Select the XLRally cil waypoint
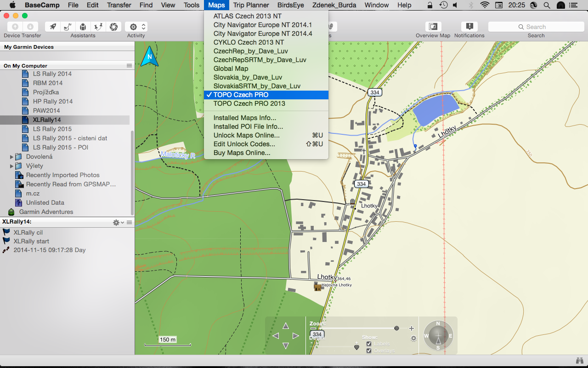Image resolution: width=588 pixels, height=368 pixels. tap(28, 232)
